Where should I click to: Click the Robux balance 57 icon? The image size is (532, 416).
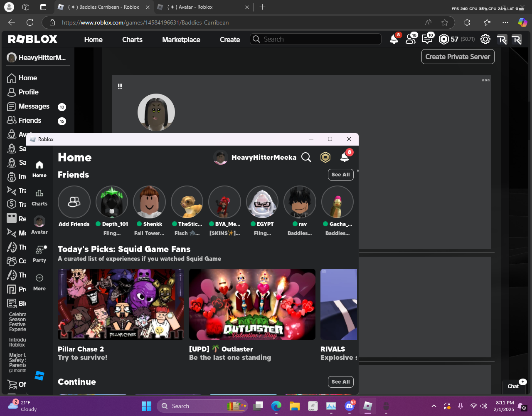pyautogui.click(x=444, y=39)
